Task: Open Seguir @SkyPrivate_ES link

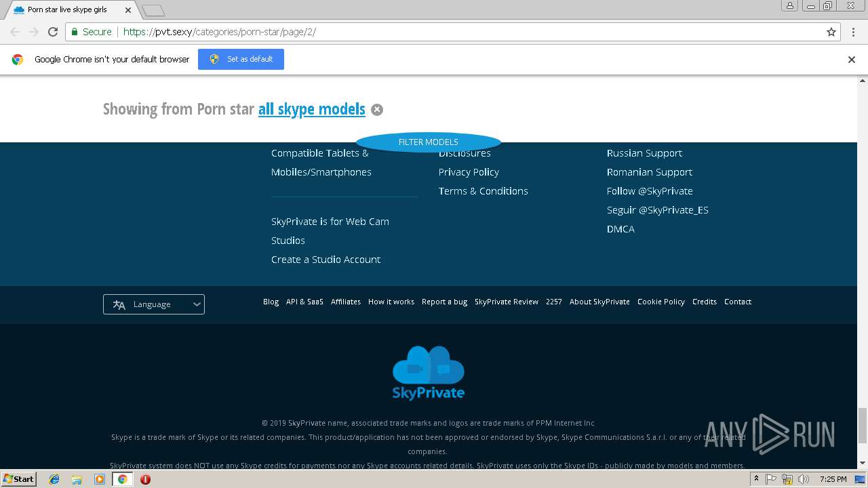Action: point(658,210)
